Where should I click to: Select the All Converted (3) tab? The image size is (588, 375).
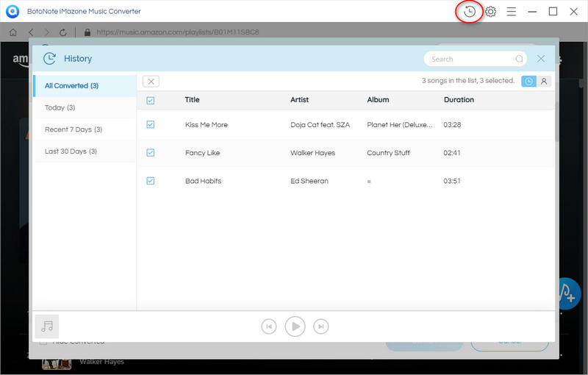click(x=85, y=86)
